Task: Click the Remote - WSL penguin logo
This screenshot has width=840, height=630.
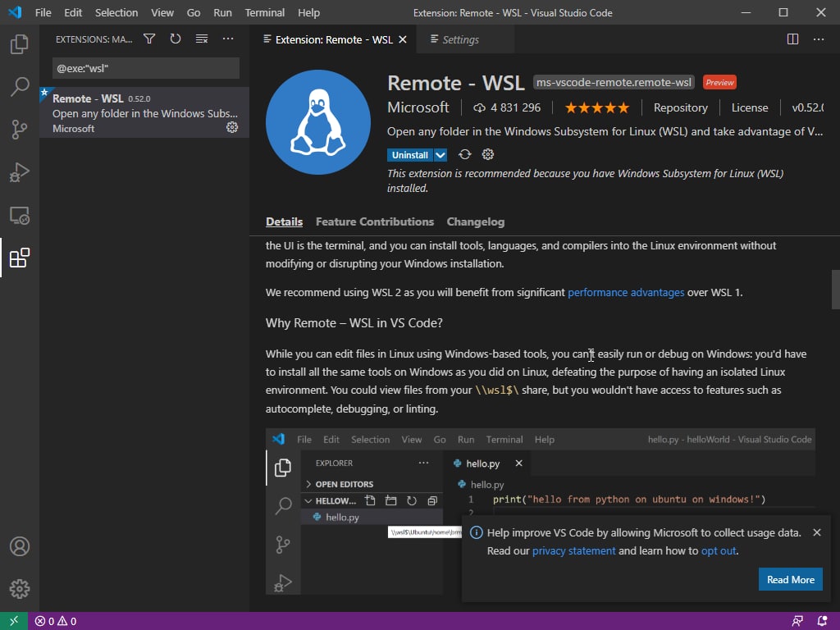Action: tap(318, 122)
